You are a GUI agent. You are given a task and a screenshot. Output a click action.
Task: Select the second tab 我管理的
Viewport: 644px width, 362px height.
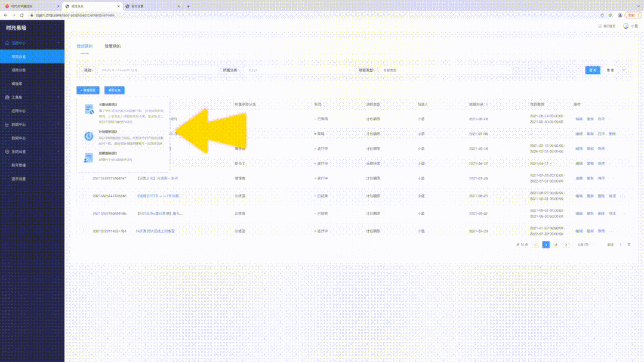point(113,46)
